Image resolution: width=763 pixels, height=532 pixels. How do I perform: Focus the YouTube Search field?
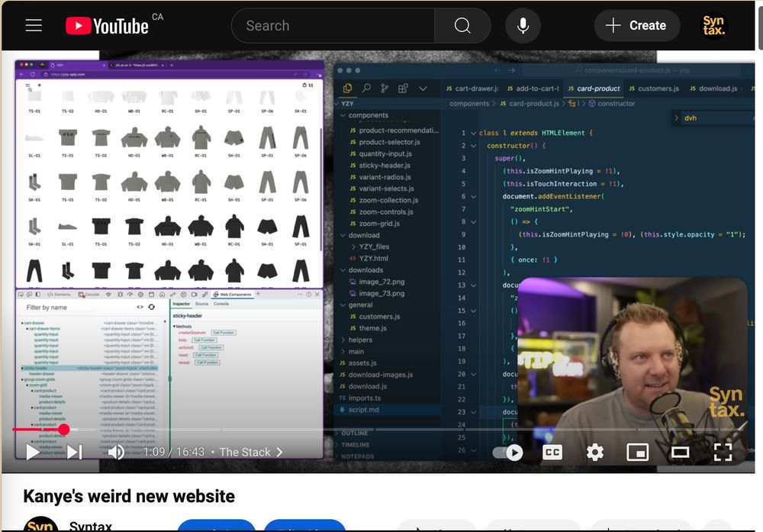point(332,26)
